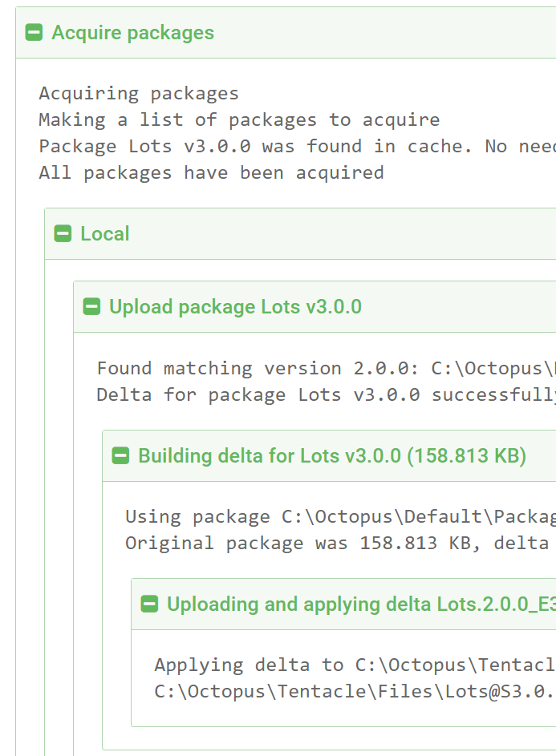Click the Local heading text
Viewport: 556px width, 756px height.
coord(105,234)
